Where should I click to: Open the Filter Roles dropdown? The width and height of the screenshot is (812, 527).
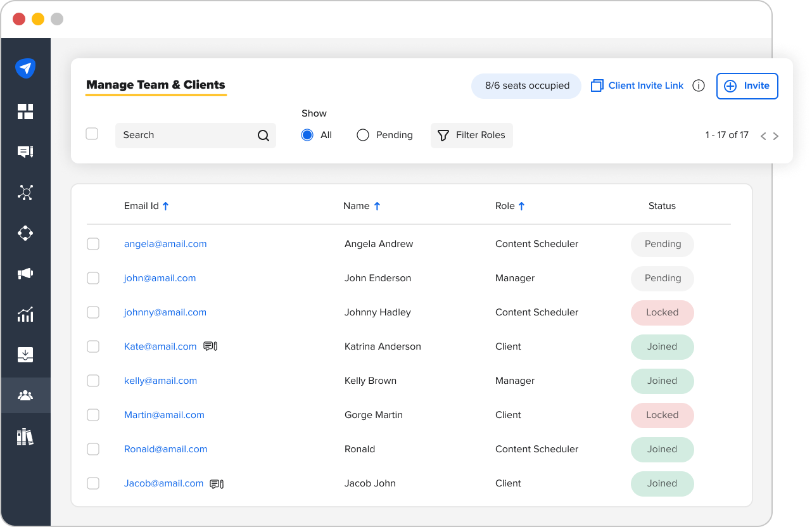click(471, 135)
